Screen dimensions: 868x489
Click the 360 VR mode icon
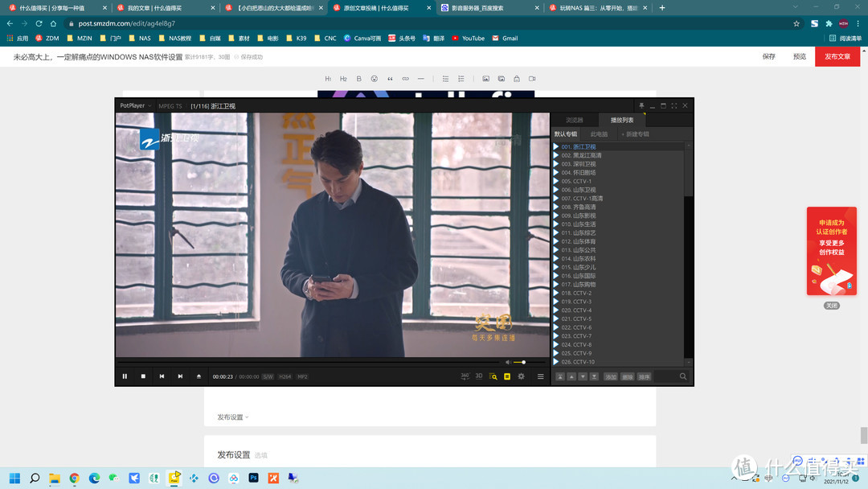coord(465,376)
